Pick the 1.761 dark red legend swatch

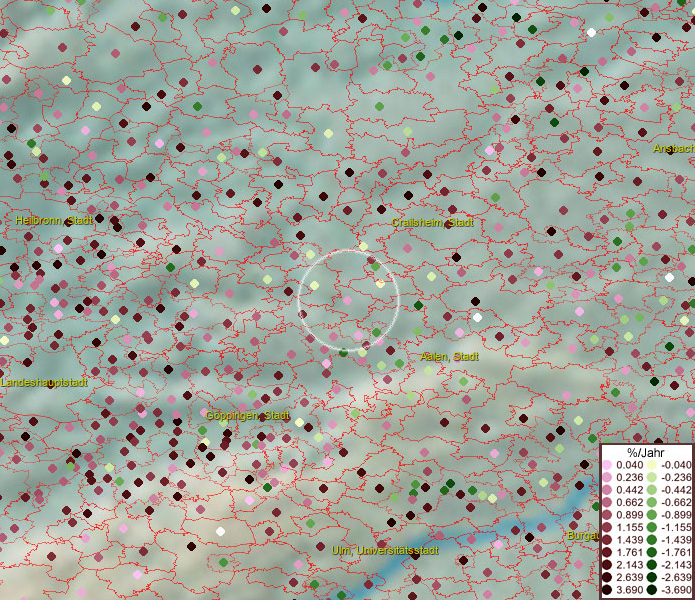click(607, 552)
